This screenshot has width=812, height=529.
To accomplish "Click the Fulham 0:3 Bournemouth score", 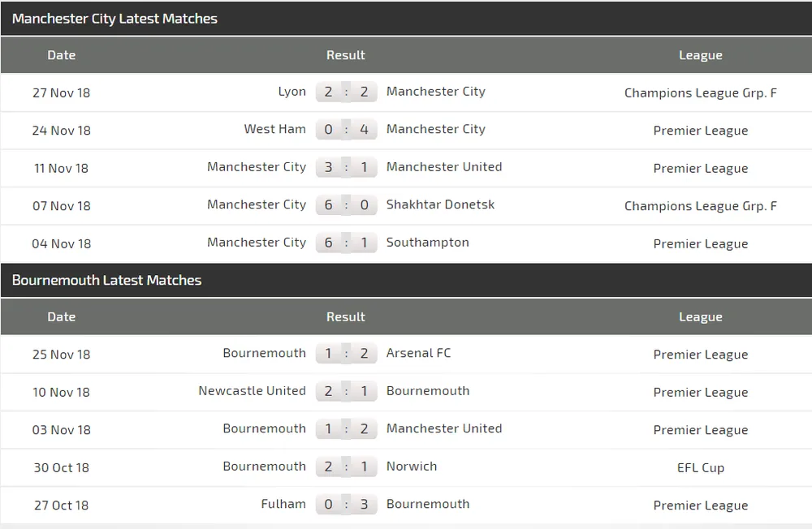I will tap(347, 505).
